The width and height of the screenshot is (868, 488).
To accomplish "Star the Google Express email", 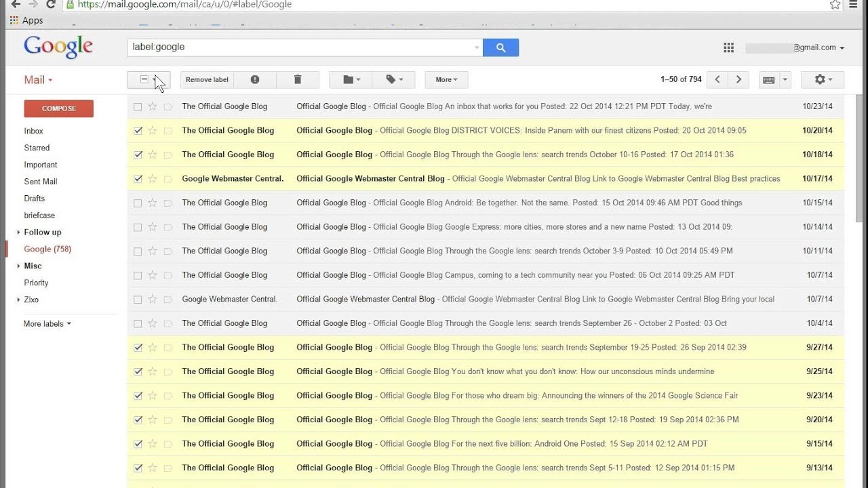I will [x=153, y=227].
